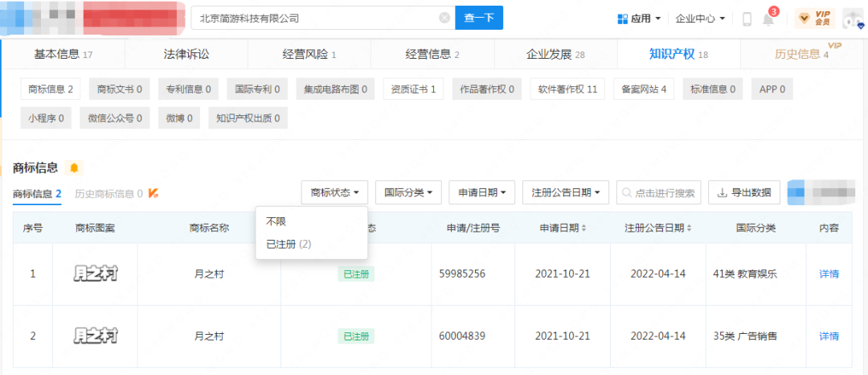Viewport: 868px width, 375px height.
Task: Click the 商标信息 2 category chip
Action: point(51,89)
